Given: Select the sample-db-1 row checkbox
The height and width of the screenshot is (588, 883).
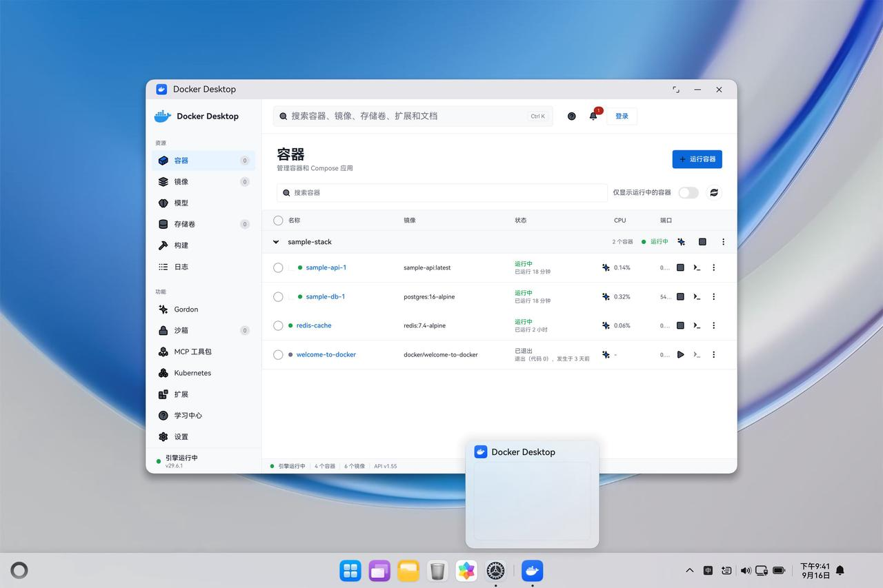Looking at the screenshot, I should [278, 296].
